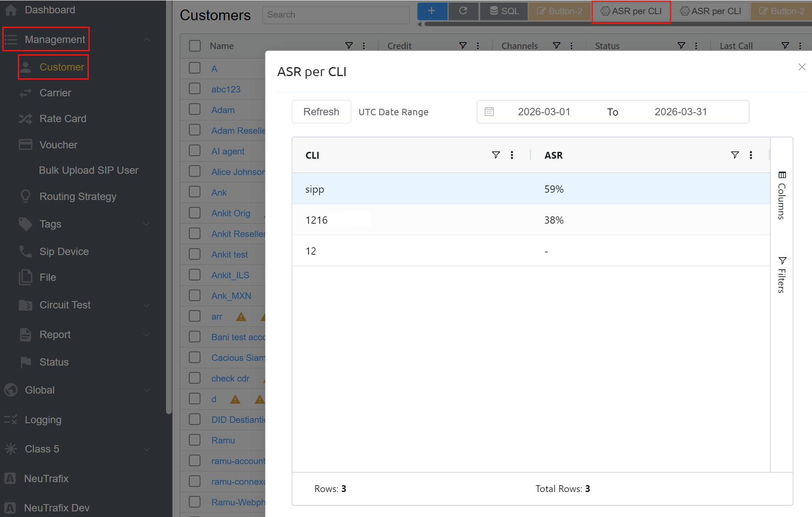Open filter for the CLI column
The image size is (812, 517).
tap(495, 155)
